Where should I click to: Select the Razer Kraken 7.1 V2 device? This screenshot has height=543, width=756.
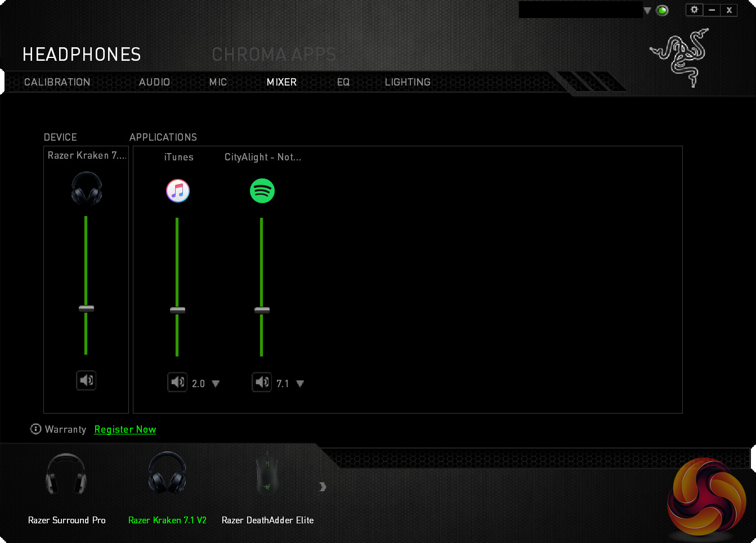[x=167, y=487]
